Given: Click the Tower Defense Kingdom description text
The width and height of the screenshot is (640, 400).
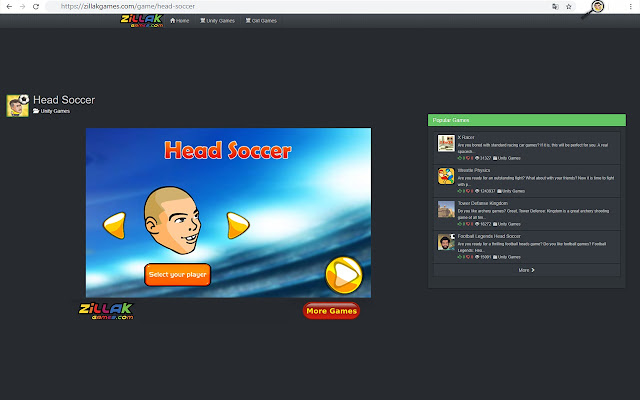Looking at the screenshot, I should (533, 214).
